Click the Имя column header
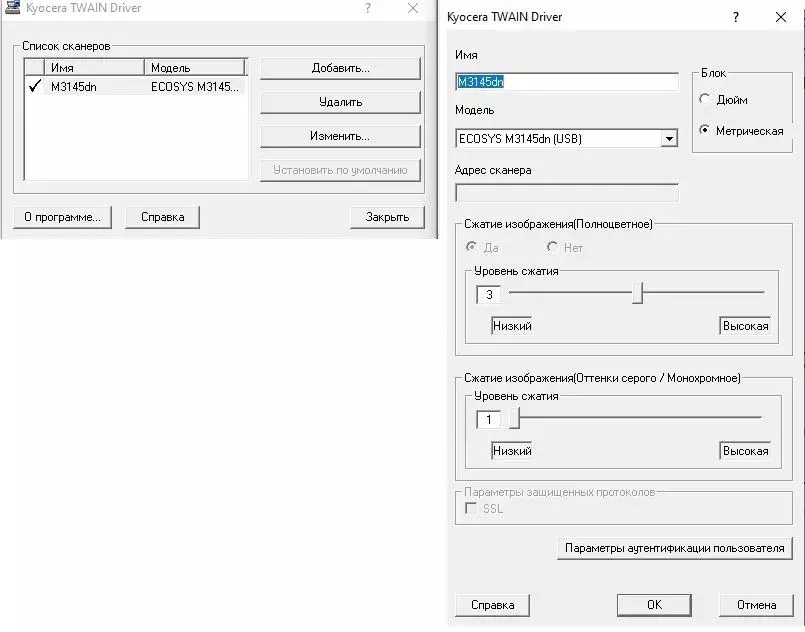Image resolution: width=805 pixels, height=632 pixels. 94,67
